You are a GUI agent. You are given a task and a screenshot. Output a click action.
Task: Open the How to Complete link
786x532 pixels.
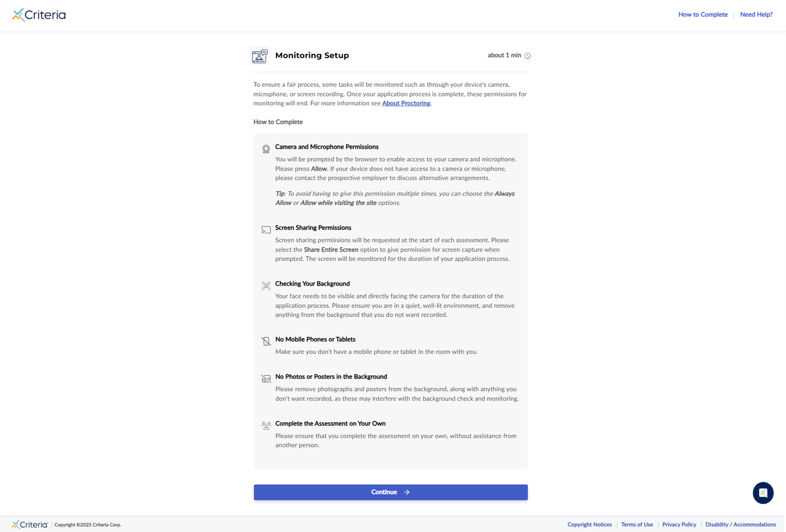pyautogui.click(x=703, y=15)
